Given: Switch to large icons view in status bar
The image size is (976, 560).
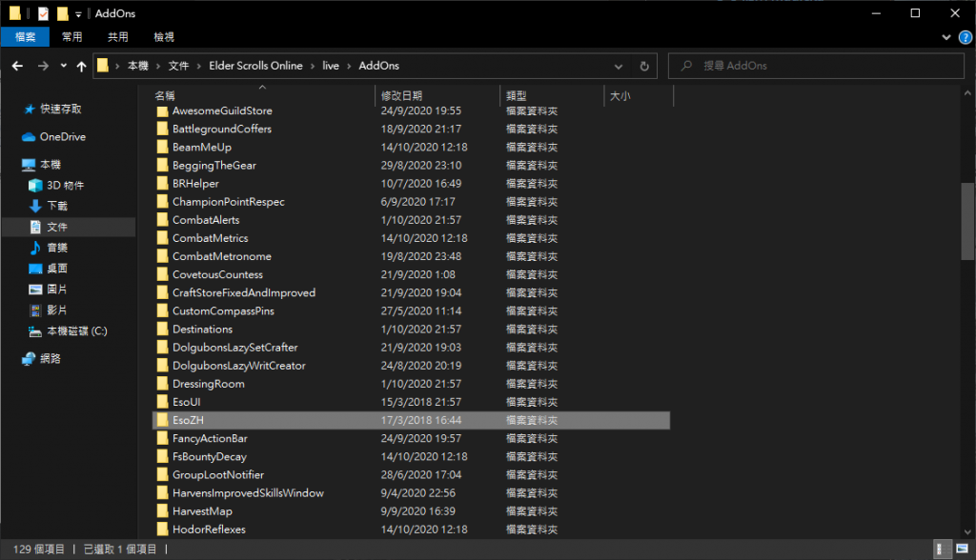Looking at the screenshot, I should (x=963, y=549).
